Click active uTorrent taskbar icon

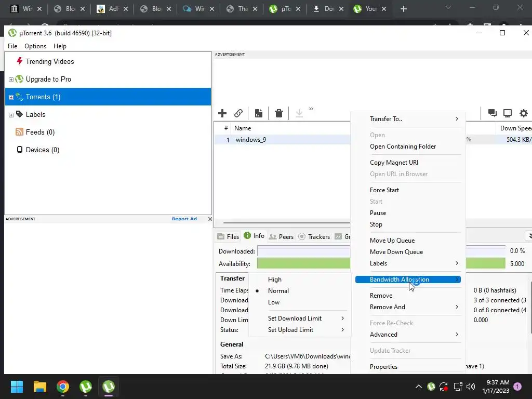pyautogui.click(x=109, y=387)
